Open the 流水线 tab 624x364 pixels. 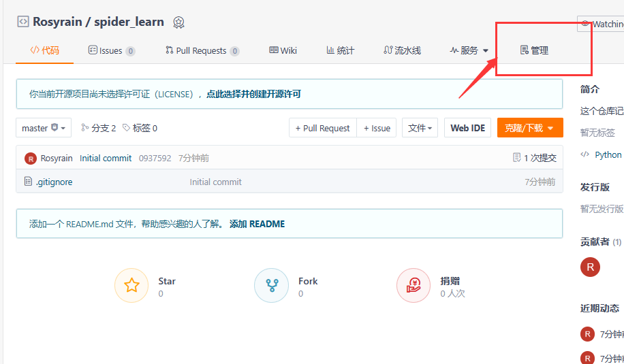click(402, 50)
